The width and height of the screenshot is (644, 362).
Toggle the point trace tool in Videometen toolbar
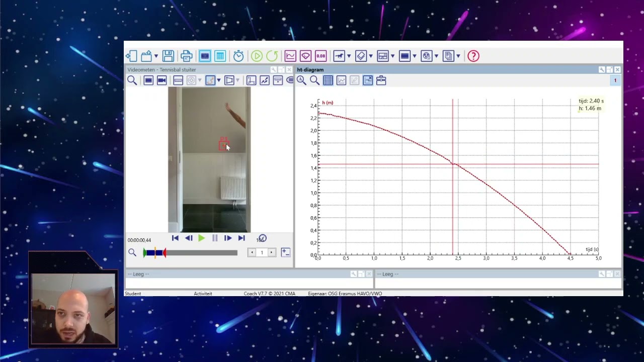coord(210,80)
